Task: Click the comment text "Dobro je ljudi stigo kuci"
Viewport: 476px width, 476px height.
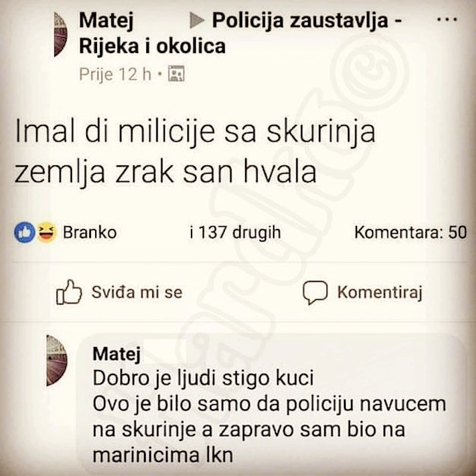Action: point(202,378)
